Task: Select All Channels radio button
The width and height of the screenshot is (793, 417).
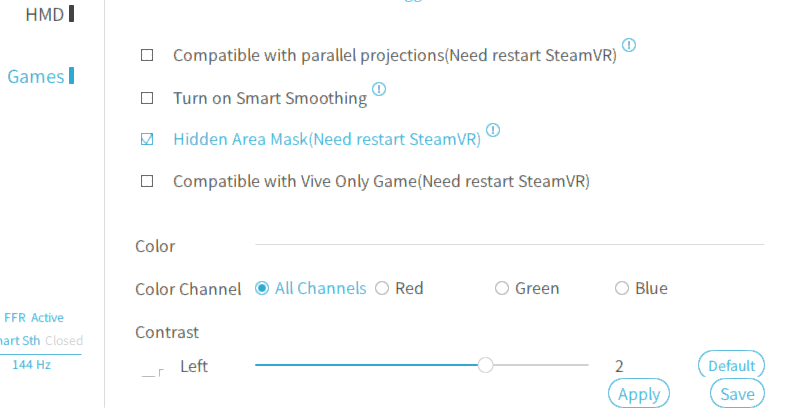Action: 262,288
